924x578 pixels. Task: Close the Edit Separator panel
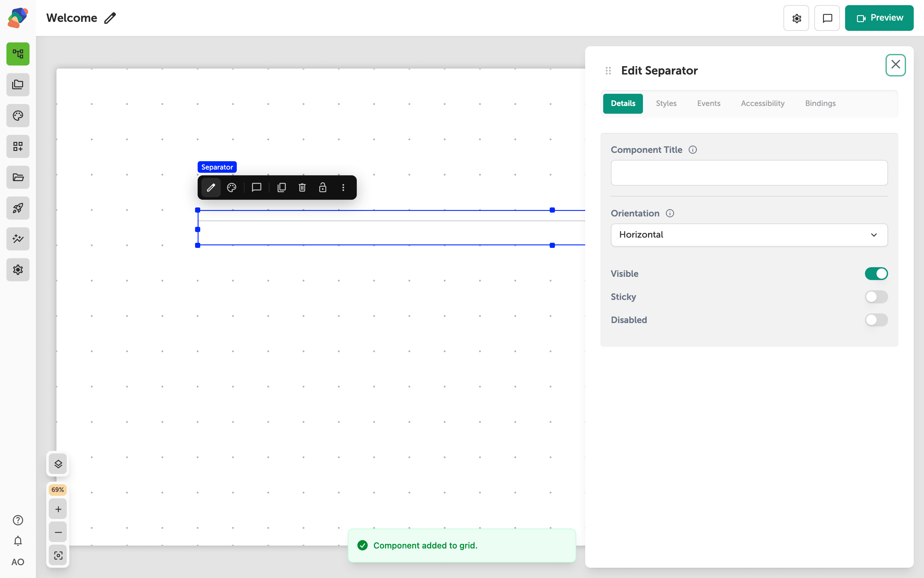895,65
